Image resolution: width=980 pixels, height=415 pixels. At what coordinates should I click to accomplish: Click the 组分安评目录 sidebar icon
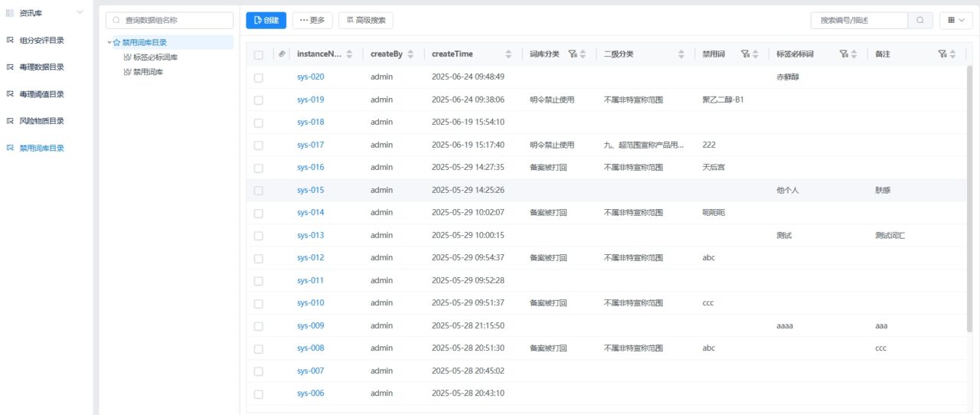click(x=10, y=41)
